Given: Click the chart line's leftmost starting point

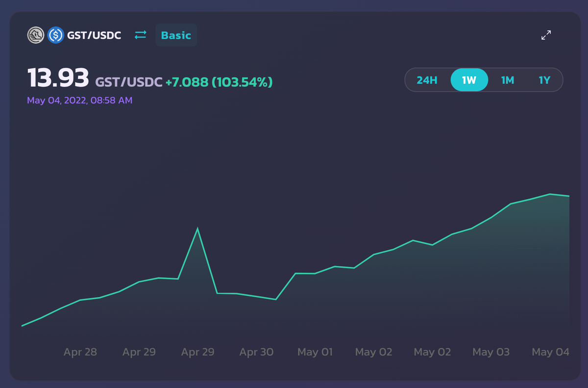Looking at the screenshot, I should coord(23,325).
